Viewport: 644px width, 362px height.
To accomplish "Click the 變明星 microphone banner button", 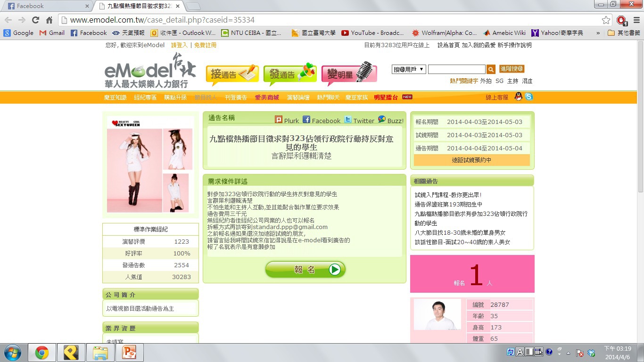I will click(349, 73).
